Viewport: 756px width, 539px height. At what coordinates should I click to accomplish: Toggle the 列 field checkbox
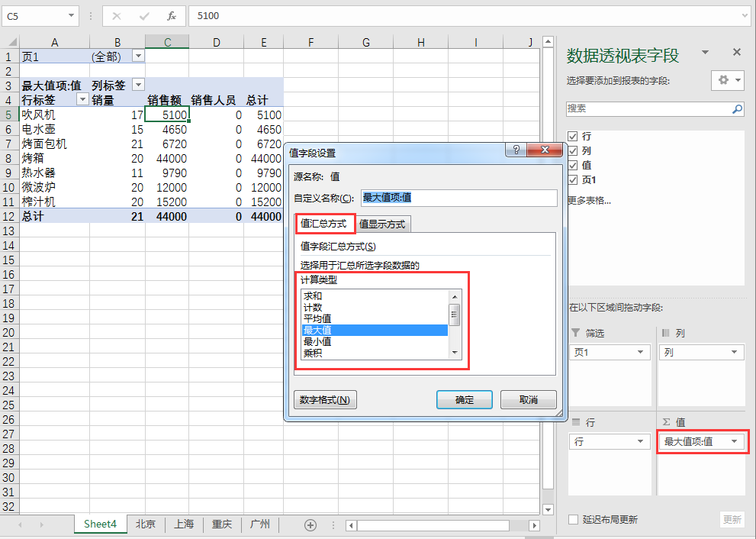(x=573, y=150)
